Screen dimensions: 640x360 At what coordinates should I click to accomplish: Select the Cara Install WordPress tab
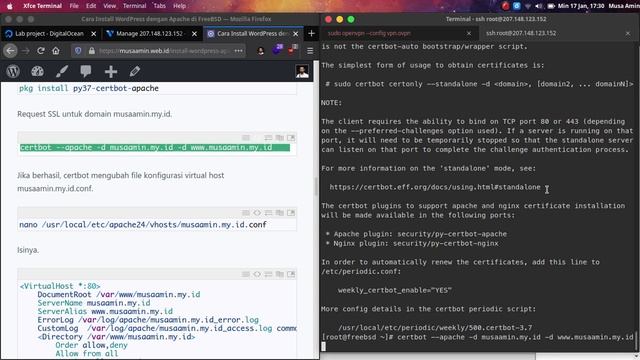(253, 33)
